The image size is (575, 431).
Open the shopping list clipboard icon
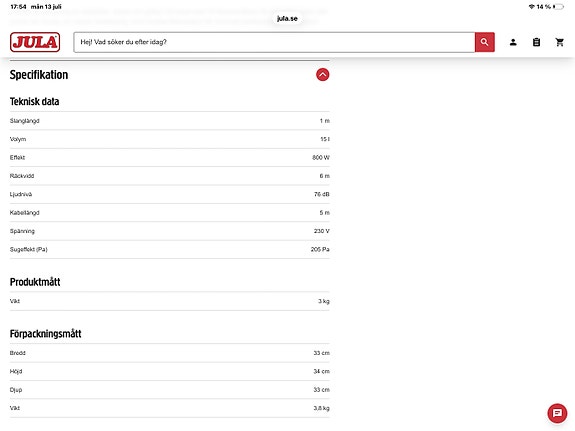[536, 42]
